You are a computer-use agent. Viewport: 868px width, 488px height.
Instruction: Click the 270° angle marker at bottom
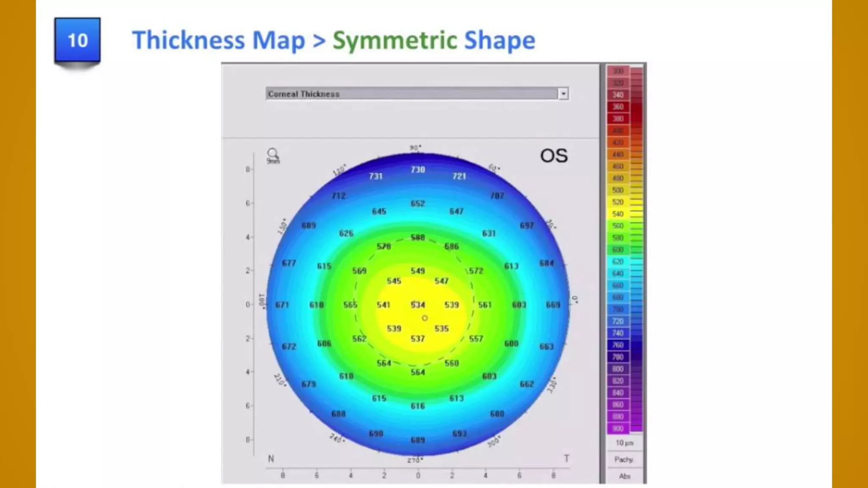[415, 460]
